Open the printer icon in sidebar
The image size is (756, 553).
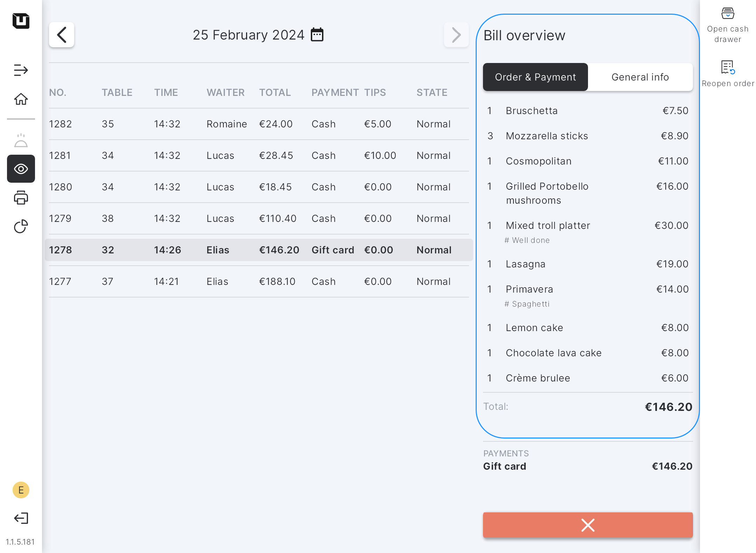tap(21, 198)
